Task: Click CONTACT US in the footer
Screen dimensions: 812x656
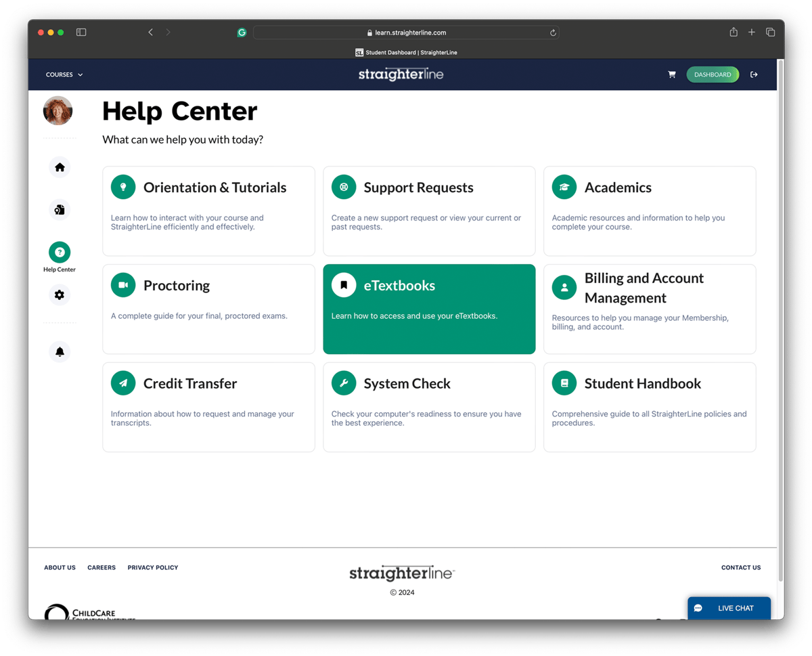Action: 741,567
